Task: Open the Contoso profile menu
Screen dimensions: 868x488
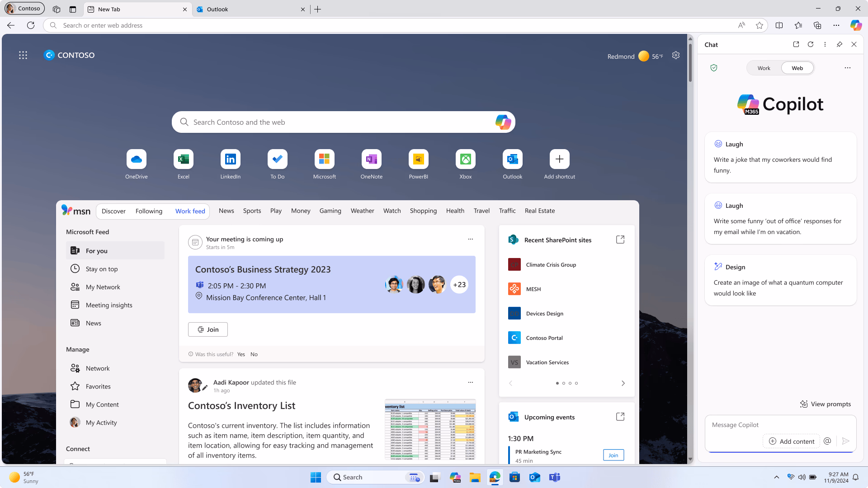Action: pos(24,9)
